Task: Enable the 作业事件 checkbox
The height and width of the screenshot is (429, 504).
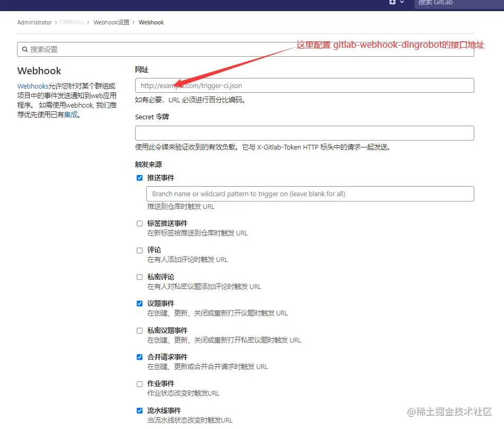Action: [x=139, y=384]
